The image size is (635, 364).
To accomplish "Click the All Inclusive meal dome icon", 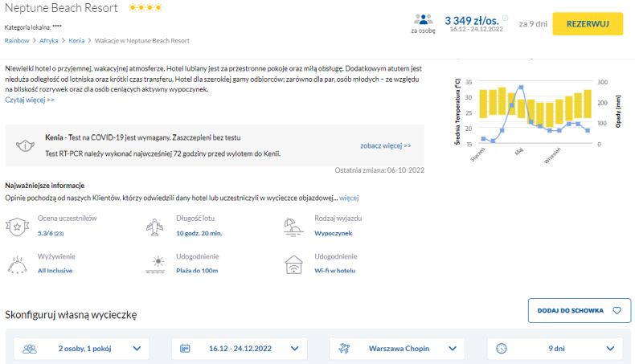I will [17, 264].
